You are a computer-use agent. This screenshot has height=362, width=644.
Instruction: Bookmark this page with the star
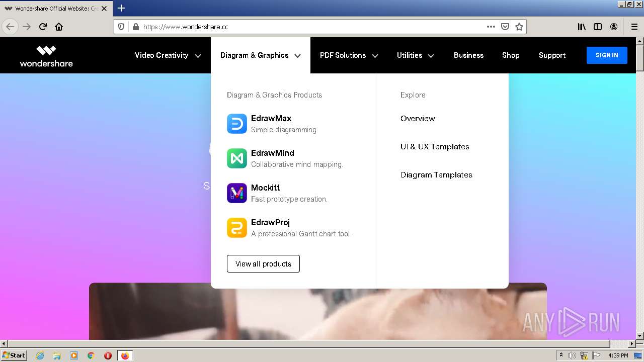pyautogui.click(x=519, y=27)
